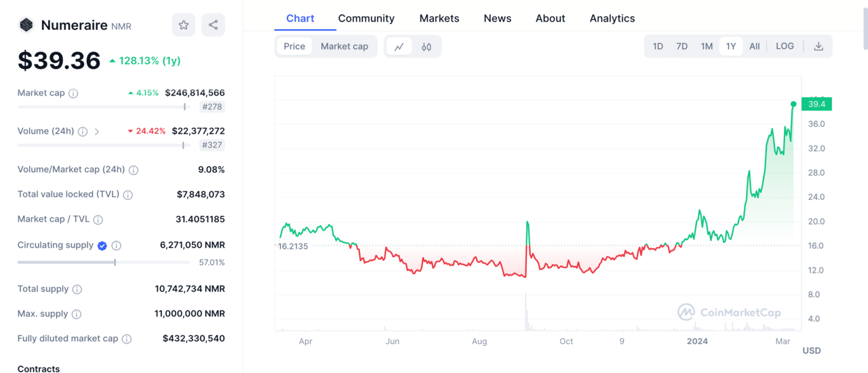Download chart data icon
This screenshot has height=373, width=868.
point(818,46)
